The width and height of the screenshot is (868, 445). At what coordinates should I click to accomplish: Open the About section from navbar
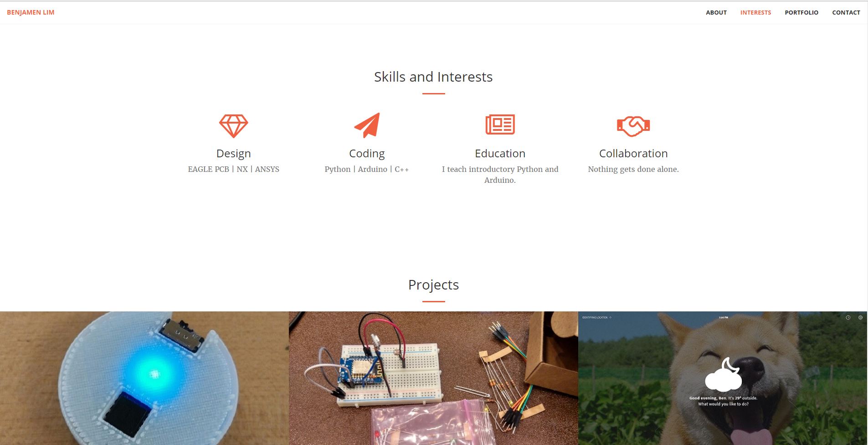(x=716, y=12)
